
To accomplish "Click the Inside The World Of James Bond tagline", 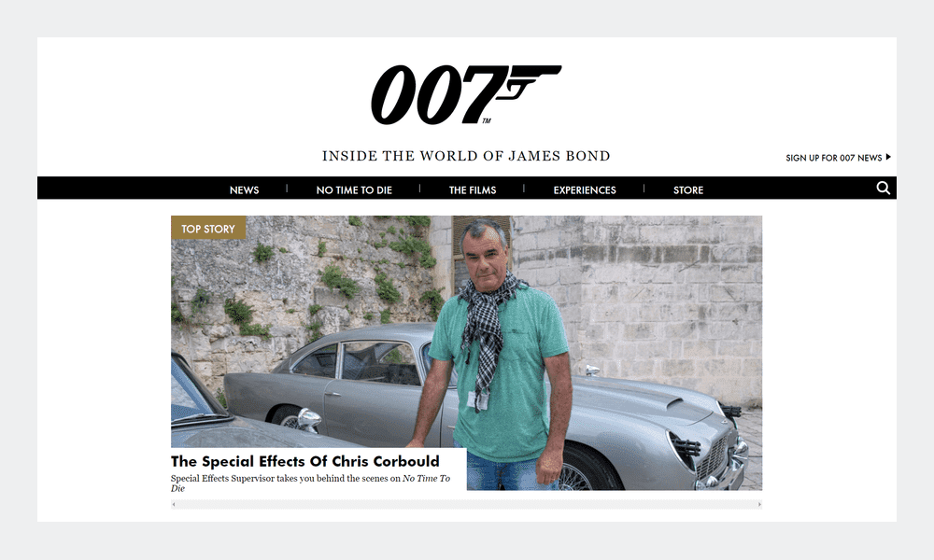I will (x=466, y=156).
